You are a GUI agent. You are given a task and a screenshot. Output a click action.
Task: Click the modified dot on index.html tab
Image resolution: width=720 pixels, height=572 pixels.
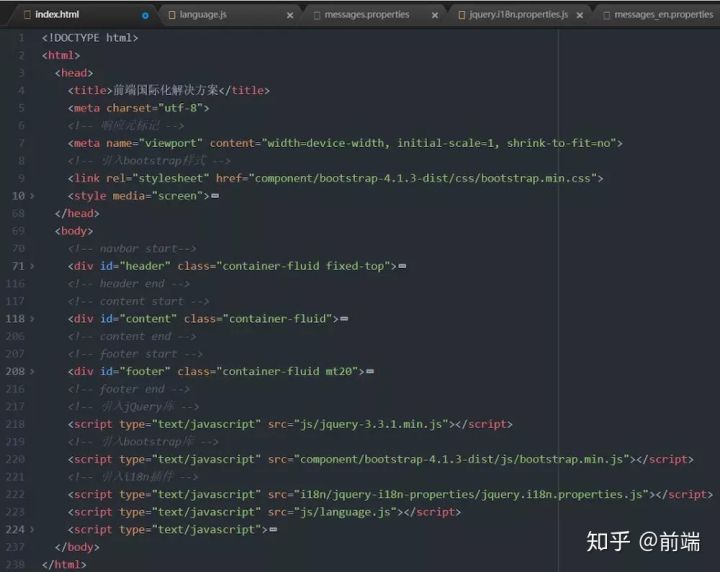tap(145, 16)
